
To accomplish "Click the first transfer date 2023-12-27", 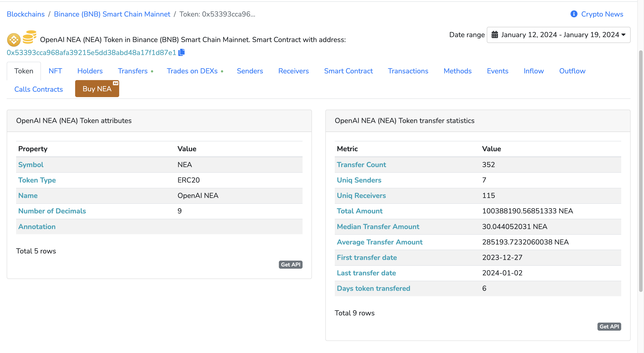I will 502,257.
